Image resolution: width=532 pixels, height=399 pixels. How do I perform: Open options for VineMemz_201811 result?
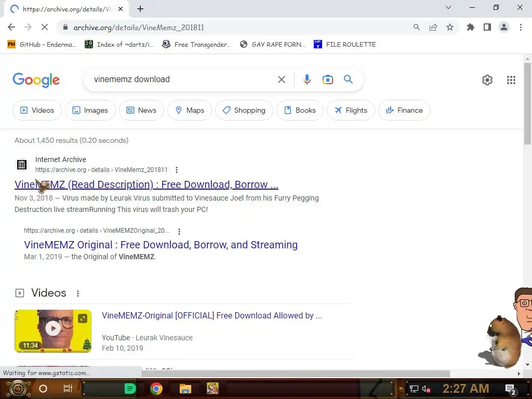tap(177, 170)
